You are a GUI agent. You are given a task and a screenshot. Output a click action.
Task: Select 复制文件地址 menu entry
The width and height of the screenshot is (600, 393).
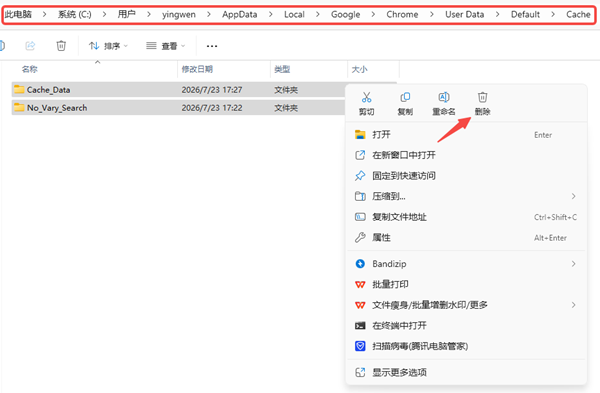[466, 217]
